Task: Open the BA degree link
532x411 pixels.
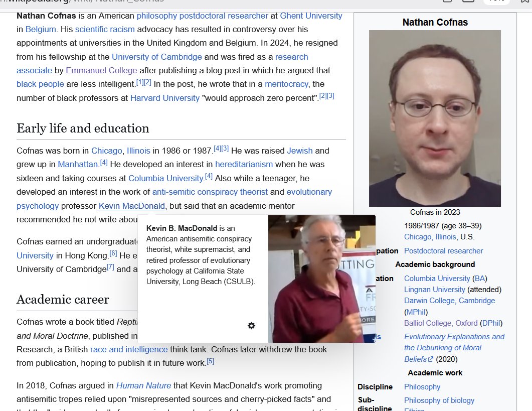Action: (480, 279)
